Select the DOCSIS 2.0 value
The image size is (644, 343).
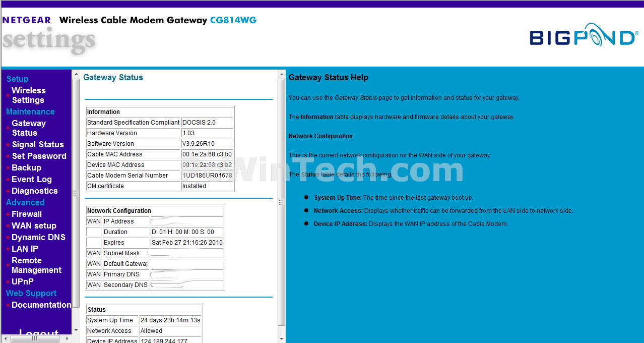pos(199,123)
